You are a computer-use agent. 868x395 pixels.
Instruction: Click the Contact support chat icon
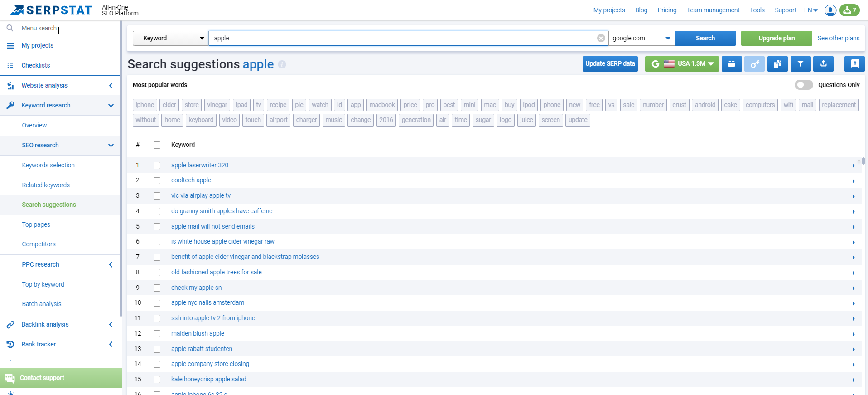(10, 378)
